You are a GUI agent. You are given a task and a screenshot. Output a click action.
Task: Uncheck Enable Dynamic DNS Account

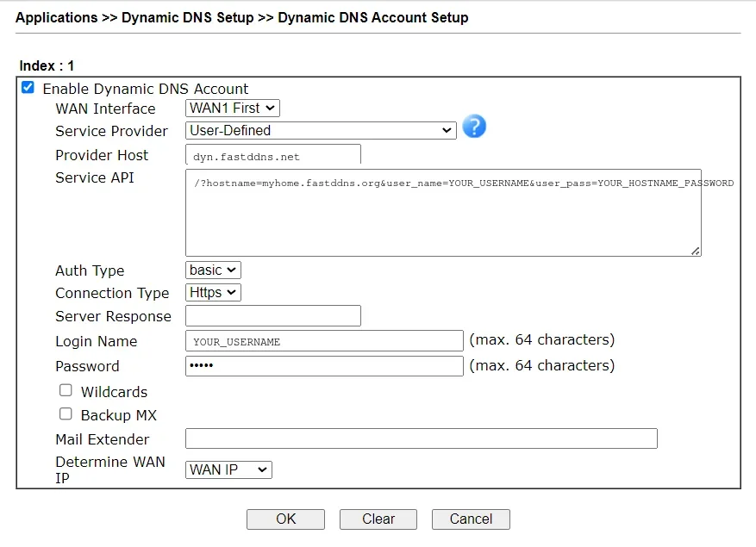[x=28, y=87]
